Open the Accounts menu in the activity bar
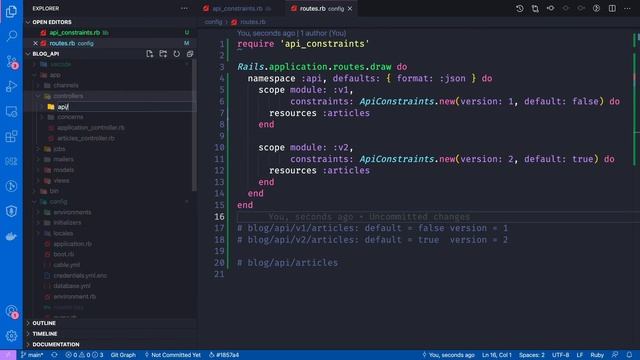 11,311
